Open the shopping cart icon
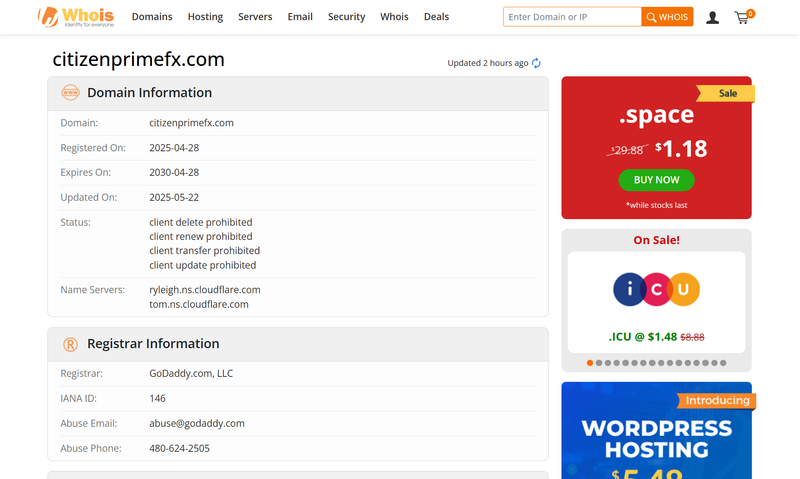 pos(743,17)
